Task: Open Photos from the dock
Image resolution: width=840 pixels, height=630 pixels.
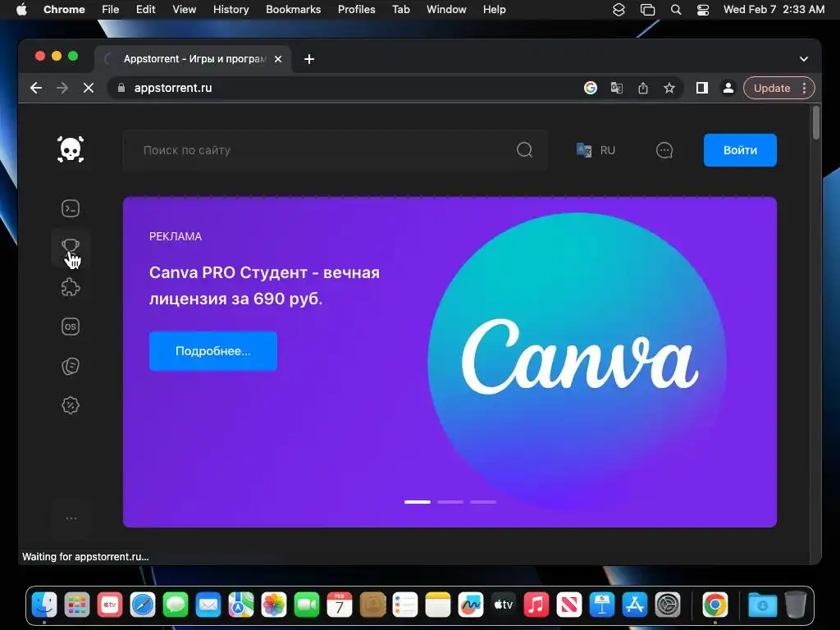Action: (x=274, y=605)
